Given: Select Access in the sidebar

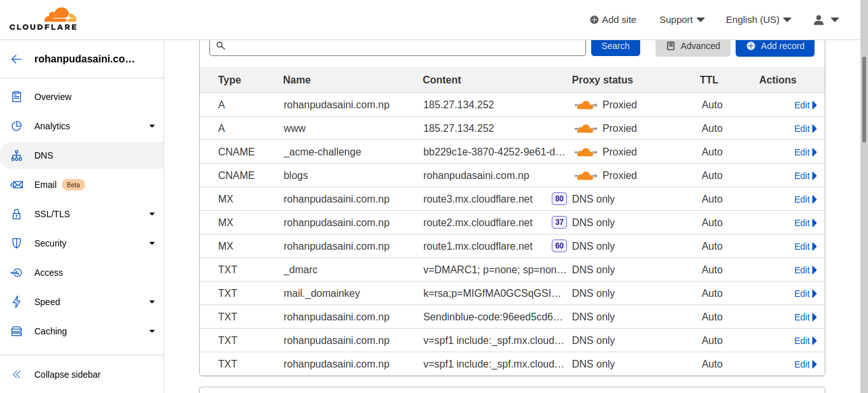Looking at the screenshot, I should click(x=48, y=273).
